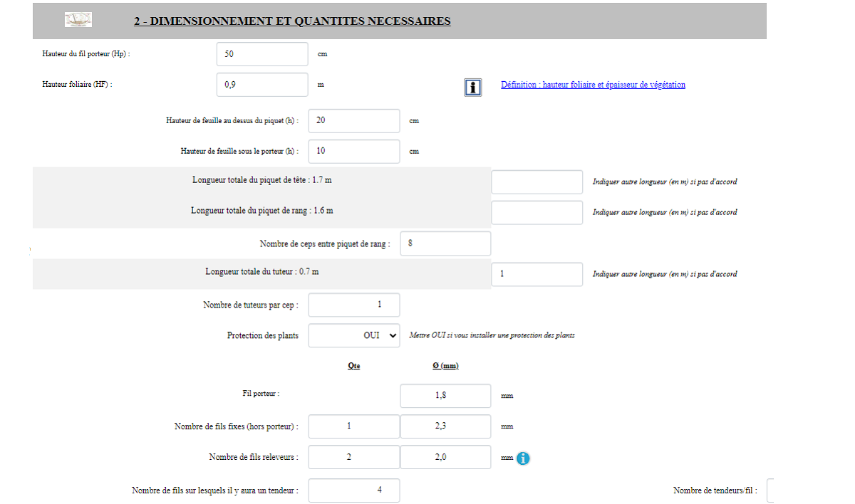Select the Nombre de ceps entre piquet field
This screenshot has height=504, width=855.
coord(445,243)
